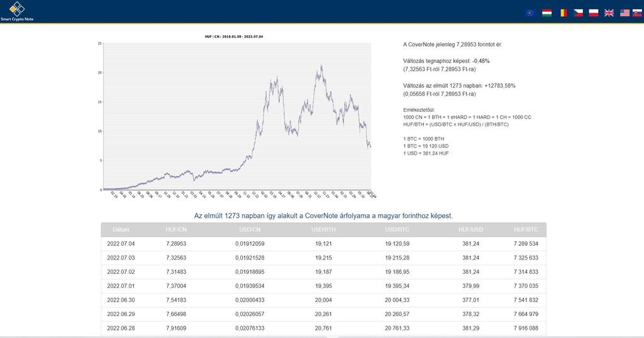Switch language with the Hungarian flag

coord(547,13)
